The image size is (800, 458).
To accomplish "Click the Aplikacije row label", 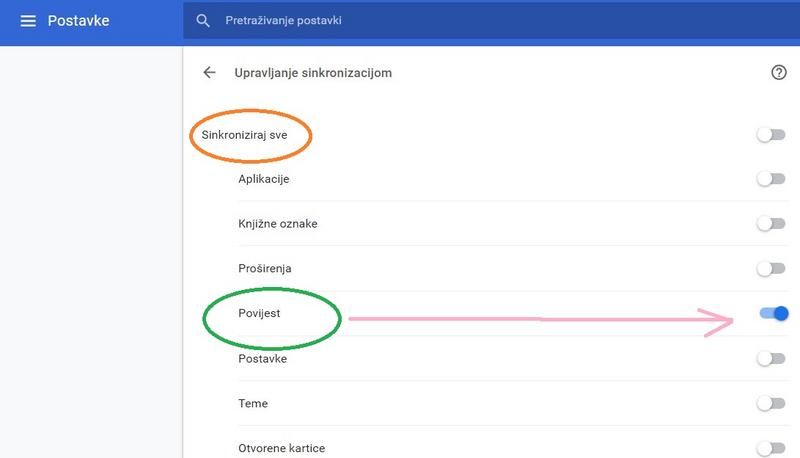I will pos(264,179).
